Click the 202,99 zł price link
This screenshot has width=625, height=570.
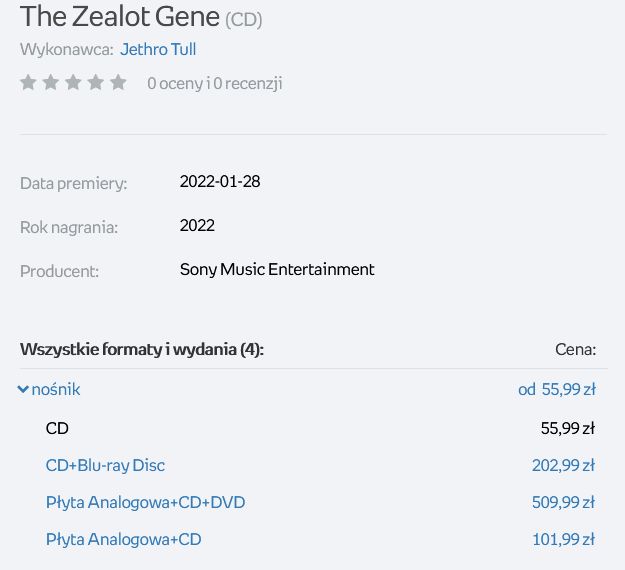click(563, 465)
